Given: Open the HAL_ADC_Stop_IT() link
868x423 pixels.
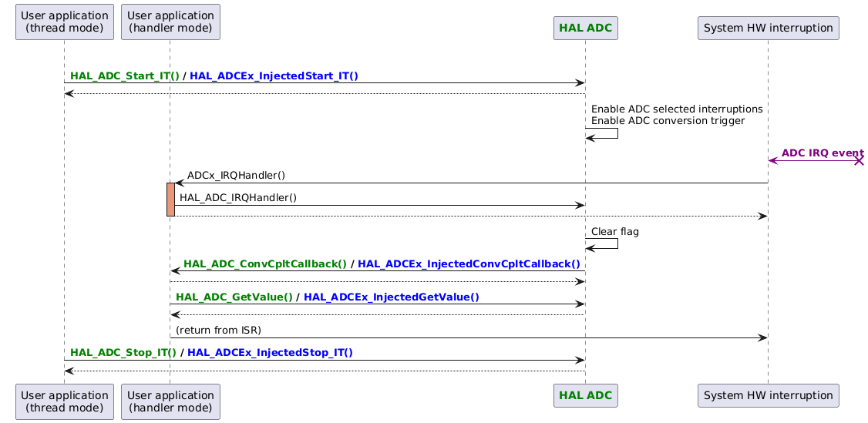Looking at the screenshot, I should pos(123,353).
